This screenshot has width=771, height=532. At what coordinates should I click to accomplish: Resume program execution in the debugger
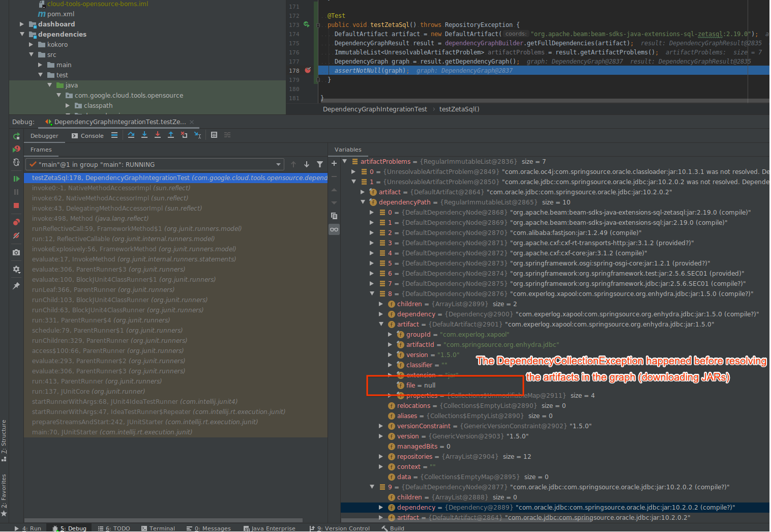(x=16, y=179)
